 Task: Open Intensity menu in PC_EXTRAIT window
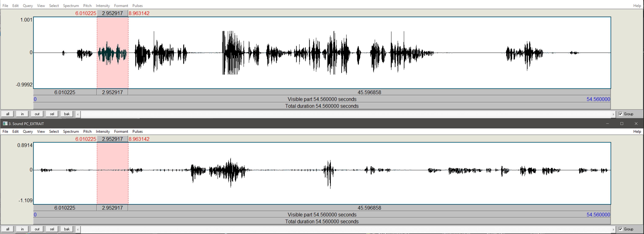103,131
